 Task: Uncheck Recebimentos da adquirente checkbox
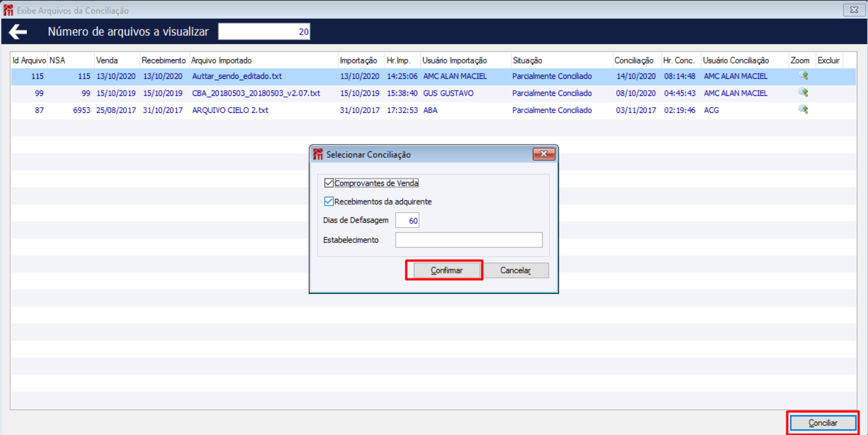click(x=329, y=201)
